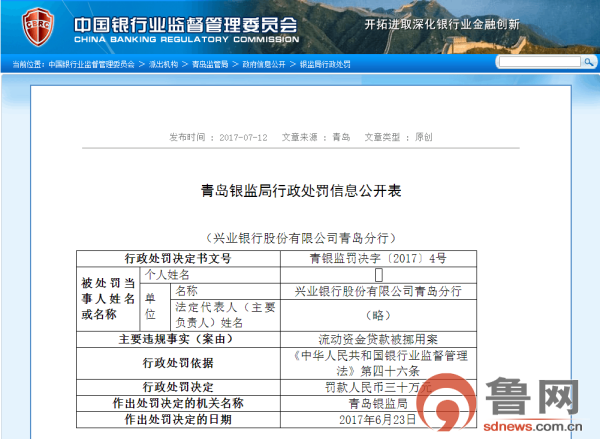
Task: Click the CHINA BANKING REGULATORY COMMISSION text
Action: (186, 39)
